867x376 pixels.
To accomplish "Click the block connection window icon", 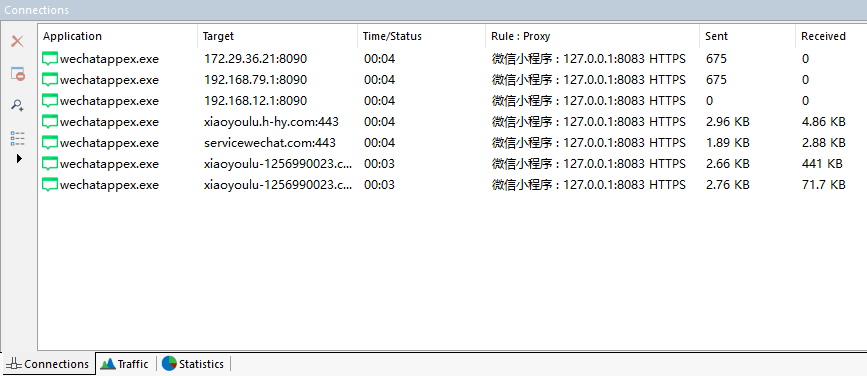I will [x=18, y=74].
